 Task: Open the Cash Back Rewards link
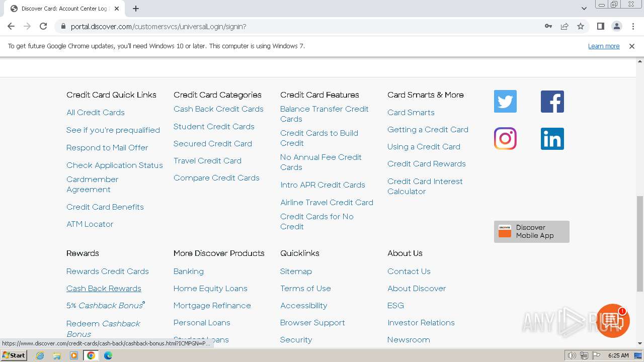coord(104,289)
